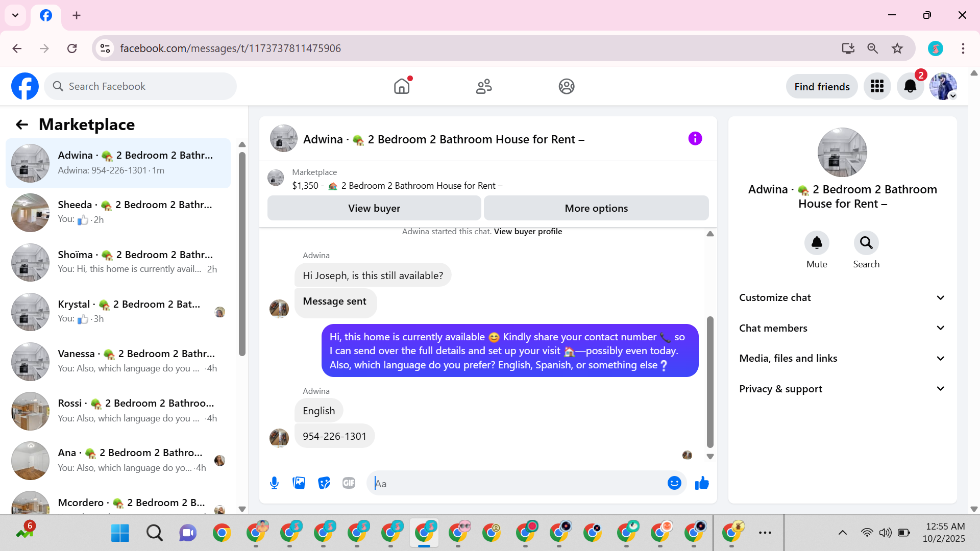Open the Facebook menu grid icon
Screen dimensions: 980x551
click(x=877, y=87)
